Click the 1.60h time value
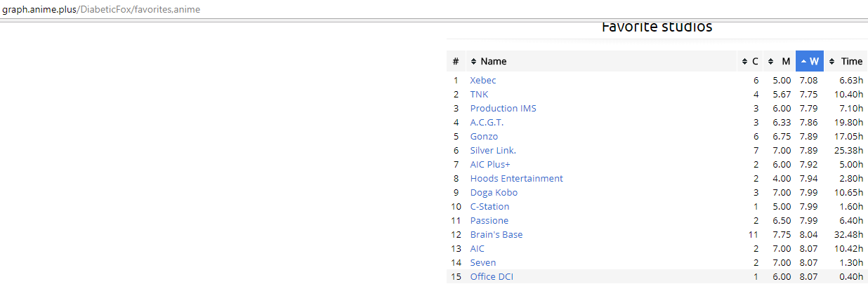Image resolution: width=868 pixels, height=284 pixels. coord(852,207)
